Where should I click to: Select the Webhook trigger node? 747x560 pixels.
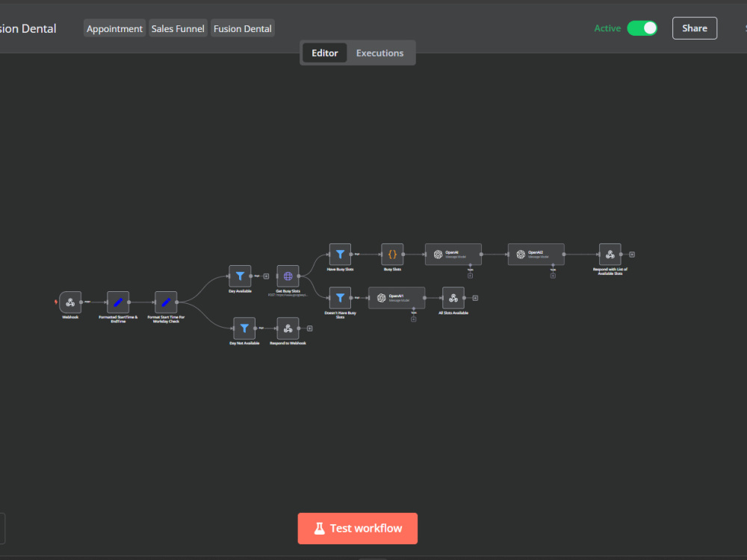pos(70,302)
